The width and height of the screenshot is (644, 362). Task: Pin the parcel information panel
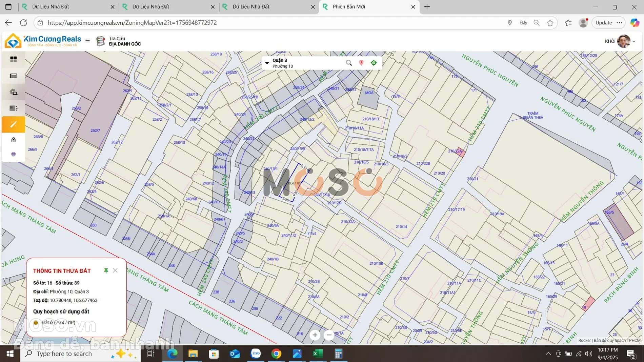pyautogui.click(x=106, y=270)
